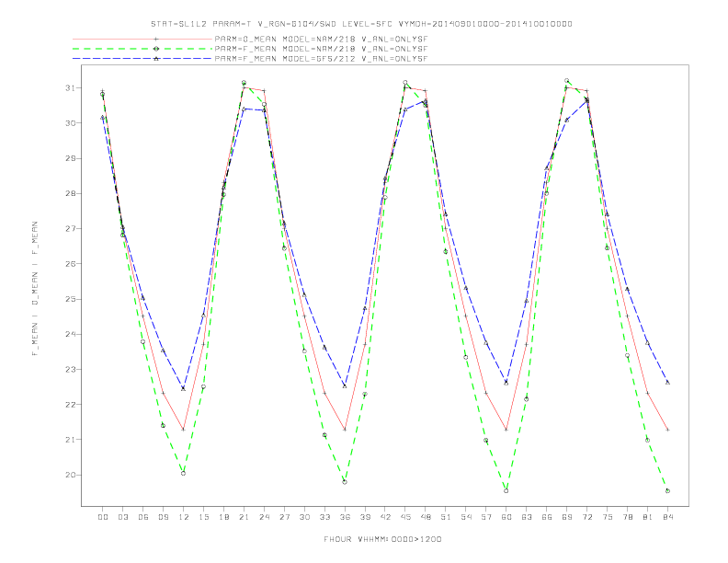Screen dimensions: 728x563
Task: Click x-axis forecast hour label 15
Action: pos(203,517)
